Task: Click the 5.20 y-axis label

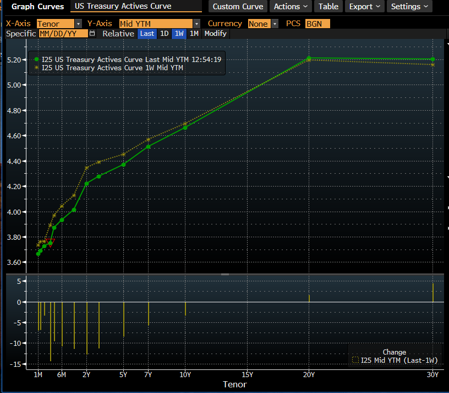Action: (x=14, y=60)
